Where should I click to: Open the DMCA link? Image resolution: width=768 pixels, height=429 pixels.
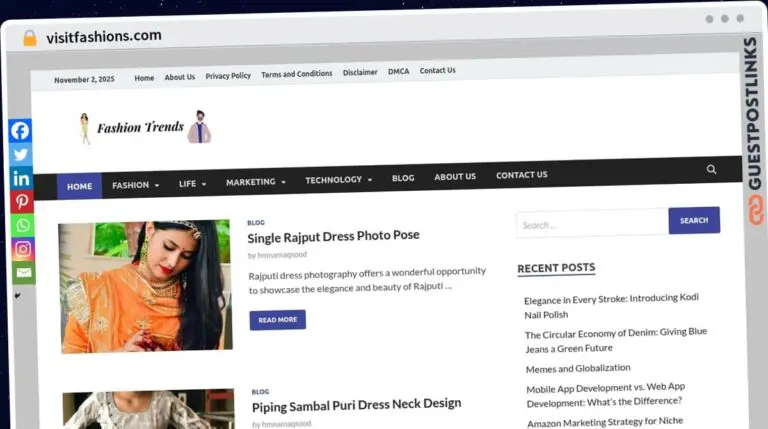coord(398,72)
